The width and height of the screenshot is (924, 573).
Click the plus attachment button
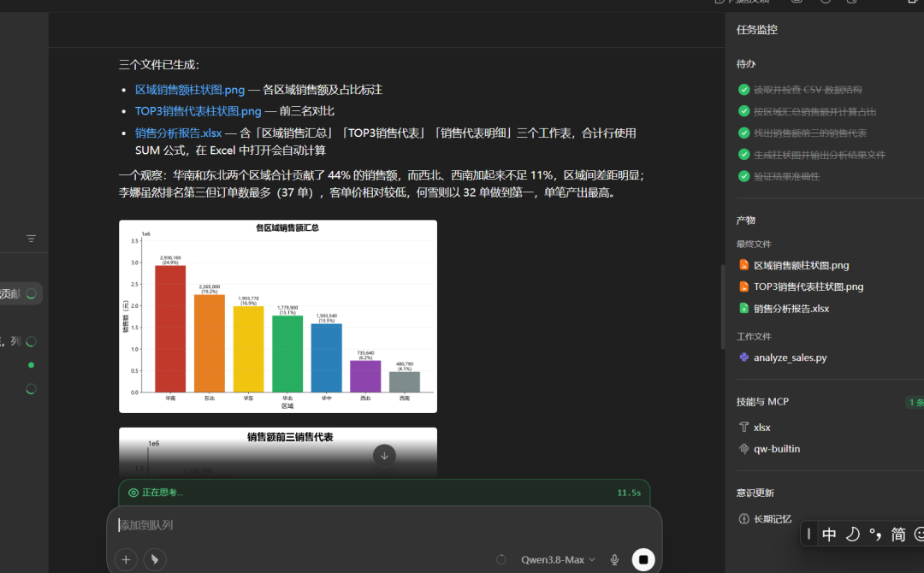coord(126,559)
